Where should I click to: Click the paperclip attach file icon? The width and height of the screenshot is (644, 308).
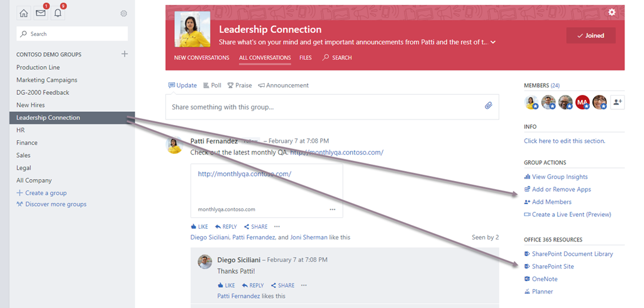click(488, 106)
